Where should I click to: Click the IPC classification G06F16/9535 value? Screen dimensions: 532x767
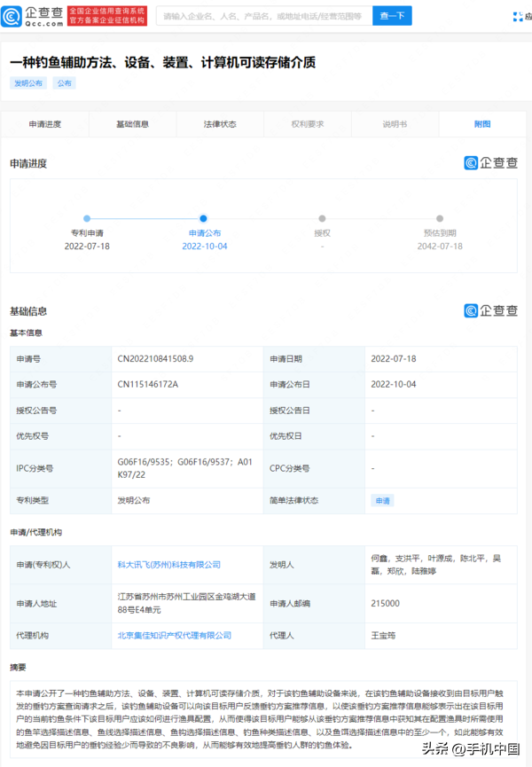tap(184, 468)
